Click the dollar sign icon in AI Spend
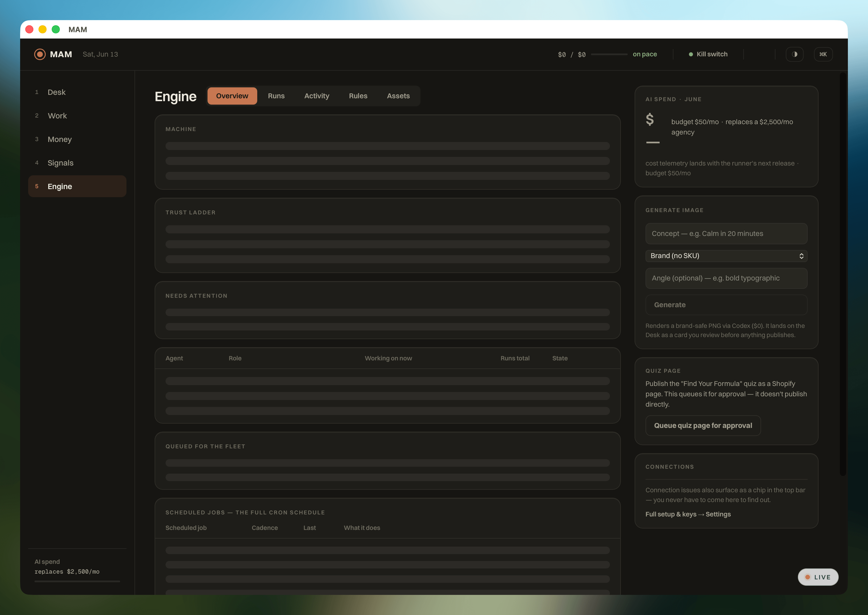 coord(650,120)
